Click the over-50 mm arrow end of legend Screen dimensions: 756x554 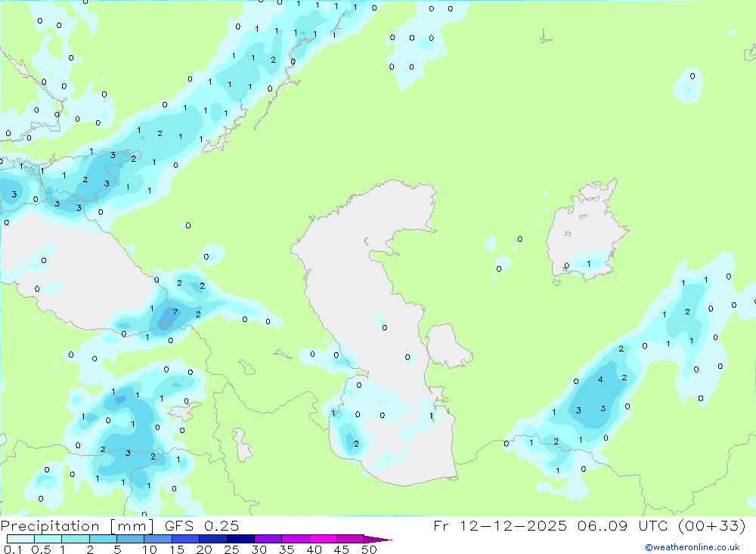377,540
